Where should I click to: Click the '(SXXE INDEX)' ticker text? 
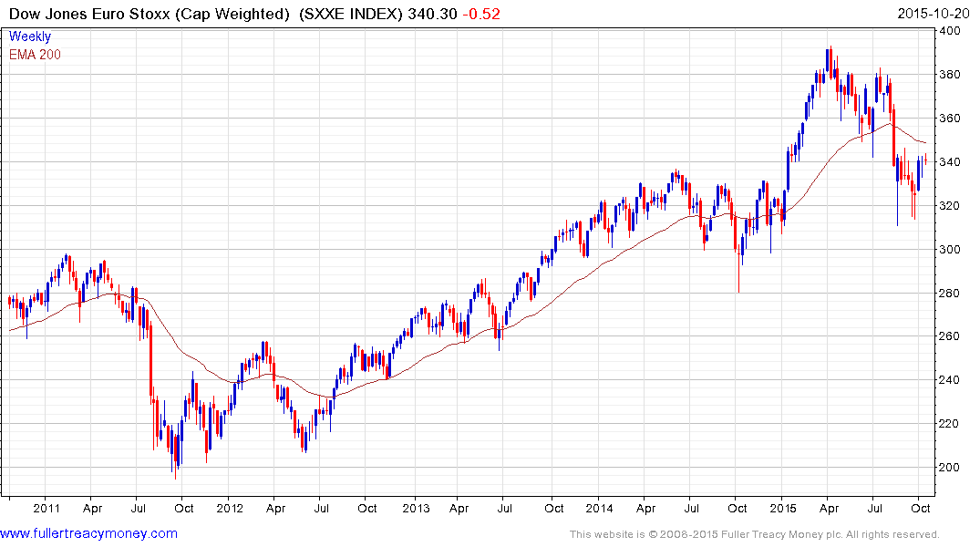(x=351, y=14)
